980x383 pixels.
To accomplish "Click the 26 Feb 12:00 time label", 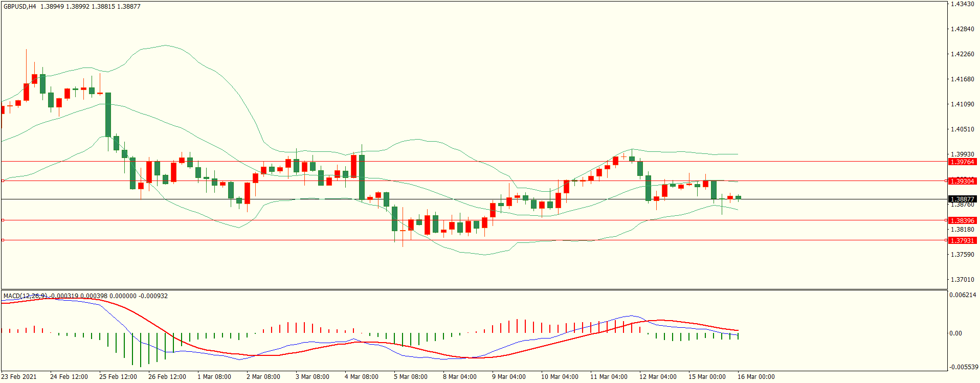I will [167, 377].
